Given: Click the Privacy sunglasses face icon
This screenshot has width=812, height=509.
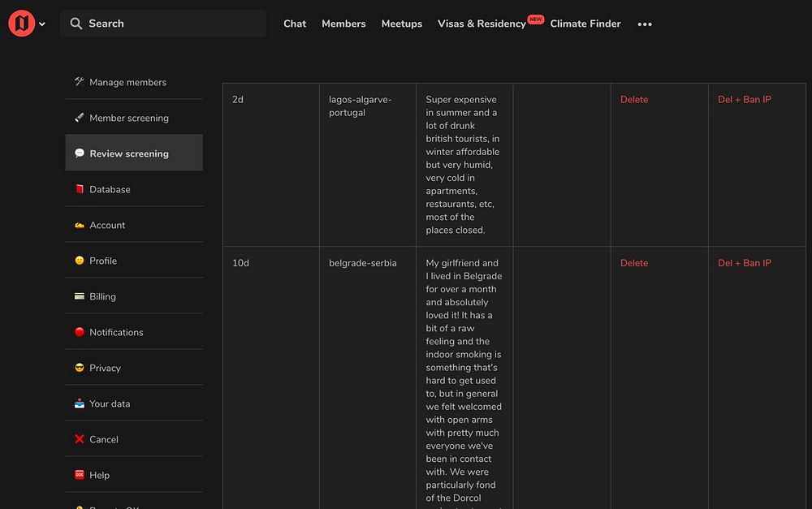Looking at the screenshot, I should pyautogui.click(x=80, y=368).
